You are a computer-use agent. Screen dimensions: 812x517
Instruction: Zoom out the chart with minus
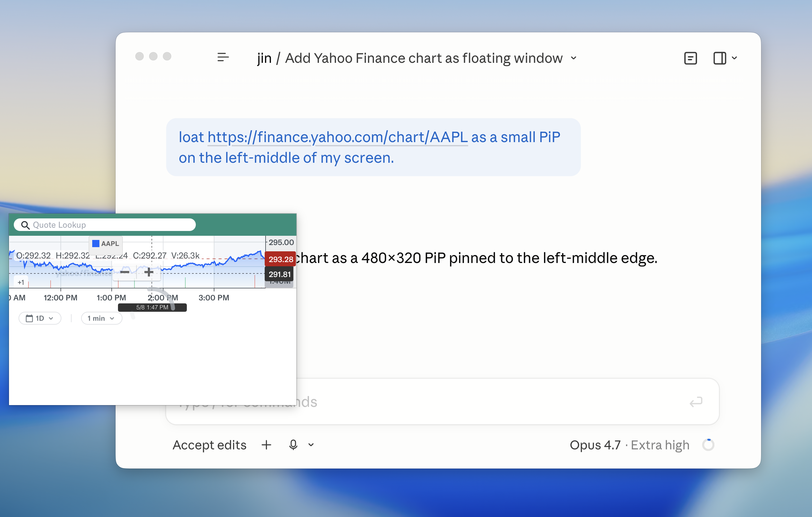click(x=125, y=272)
